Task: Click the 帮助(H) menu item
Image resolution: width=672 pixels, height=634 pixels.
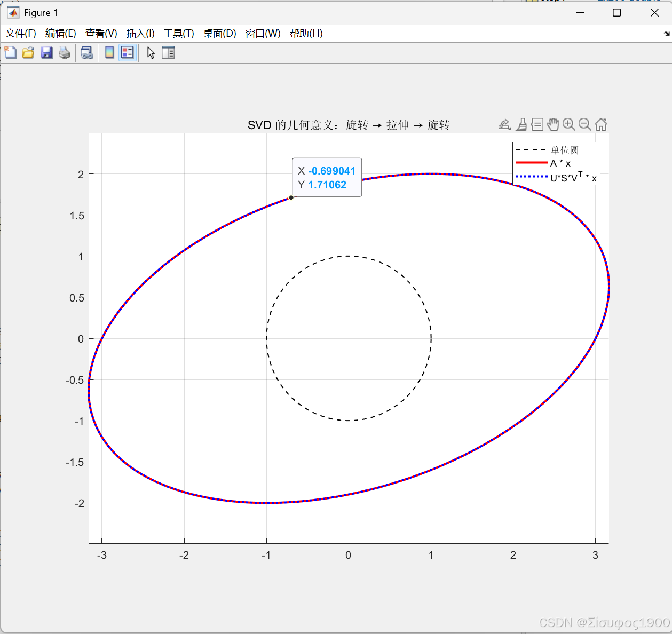Action: [306, 33]
